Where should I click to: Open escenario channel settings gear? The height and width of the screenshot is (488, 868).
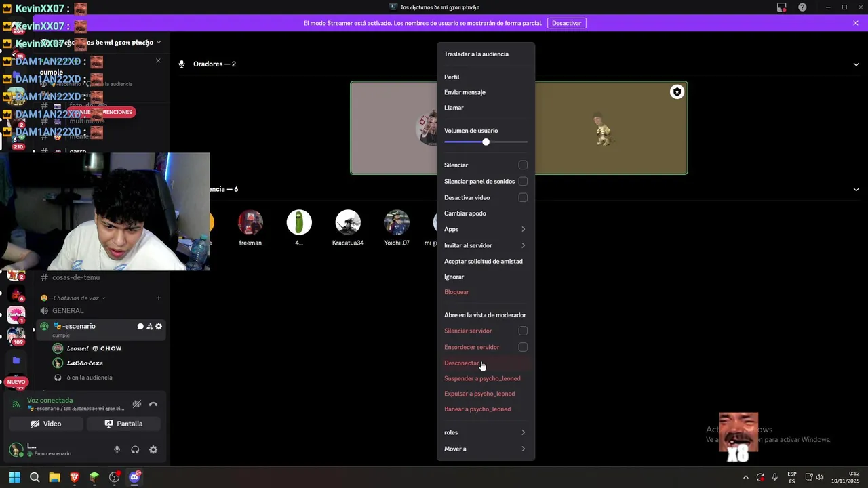pyautogui.click(x=159, y=327)
